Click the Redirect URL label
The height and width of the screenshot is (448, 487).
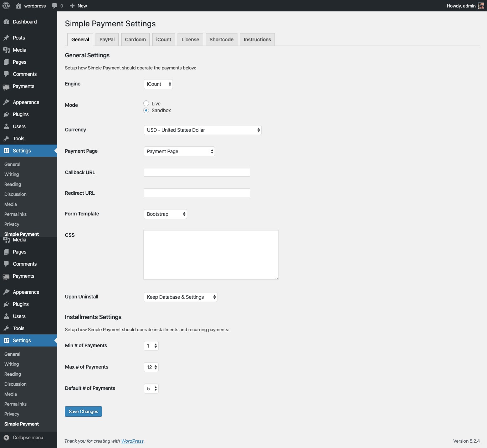(80, 193)
